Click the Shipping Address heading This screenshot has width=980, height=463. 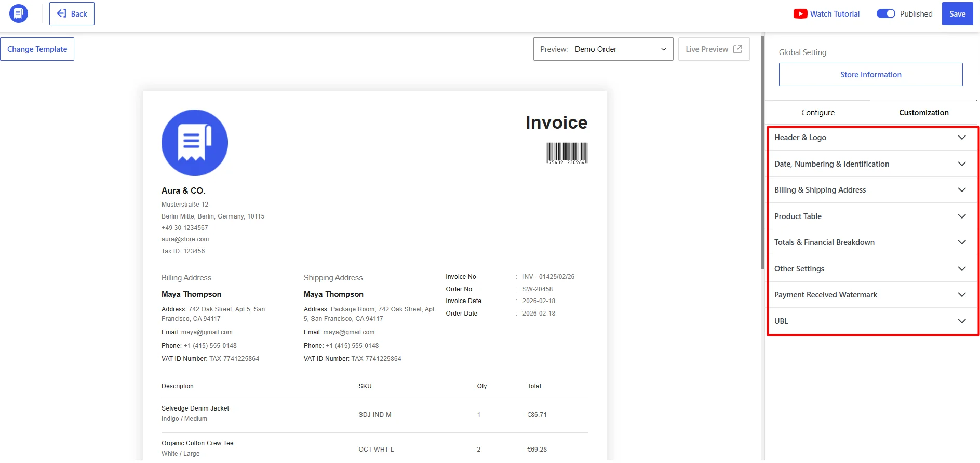pos(333,278)
